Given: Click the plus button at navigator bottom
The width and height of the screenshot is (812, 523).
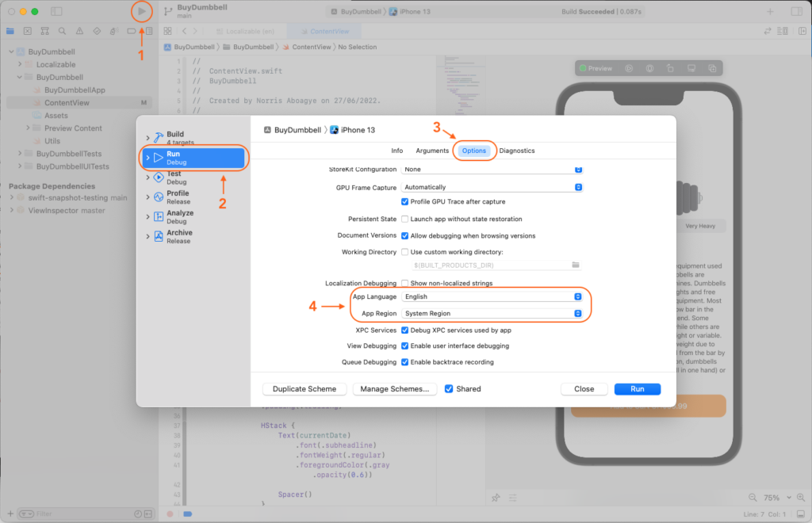Looking at the screenshot, I should (10, 513).
